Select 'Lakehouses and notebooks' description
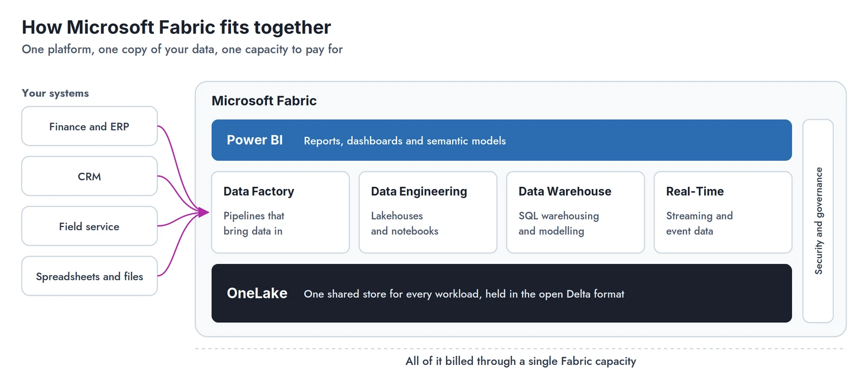Image resolution: width=868 pixels, height=391 pixels. (405, 223)
